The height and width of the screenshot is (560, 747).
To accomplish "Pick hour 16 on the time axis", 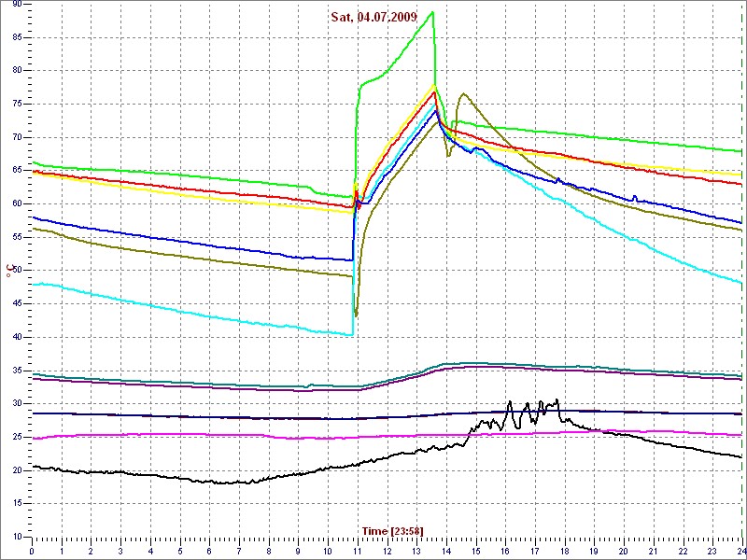I will [x=505, y=552].
